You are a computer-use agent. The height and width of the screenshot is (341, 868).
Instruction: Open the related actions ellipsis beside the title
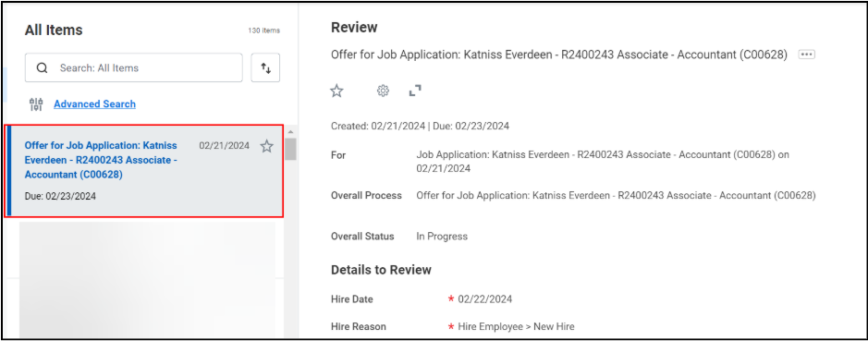point(807,55)
